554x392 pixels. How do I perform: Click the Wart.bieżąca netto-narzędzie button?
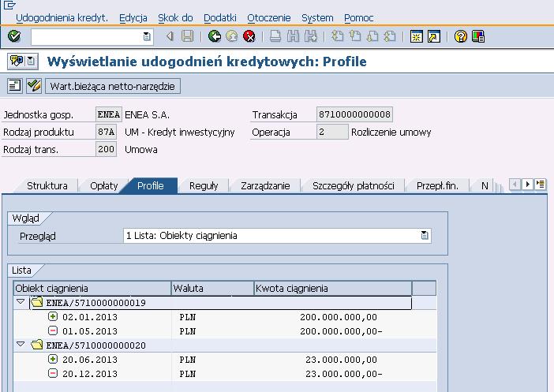pos(113,86)
